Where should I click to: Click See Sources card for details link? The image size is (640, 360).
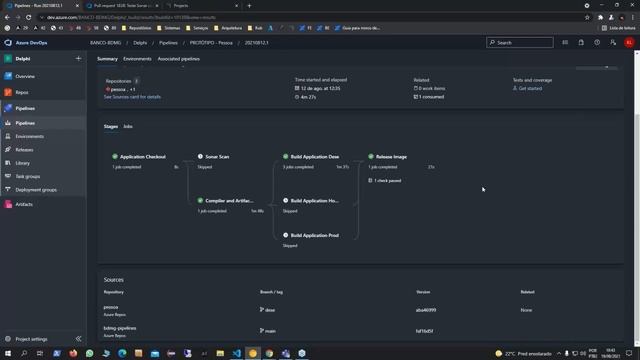pyautogui.click(x=132, y=97)
